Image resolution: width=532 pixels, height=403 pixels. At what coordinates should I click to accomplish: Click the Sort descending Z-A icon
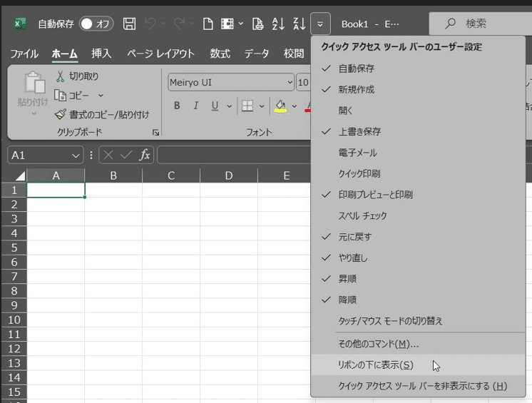click(300, 24)
